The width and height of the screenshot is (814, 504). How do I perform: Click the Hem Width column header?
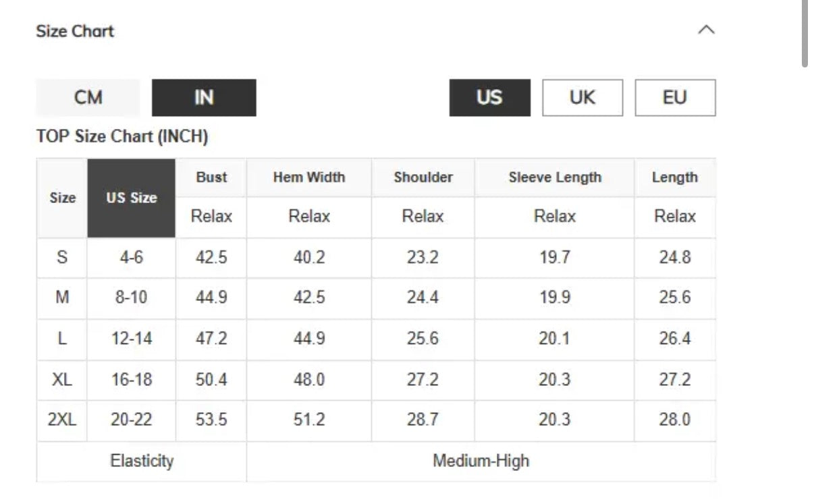[x=308, y=177]
